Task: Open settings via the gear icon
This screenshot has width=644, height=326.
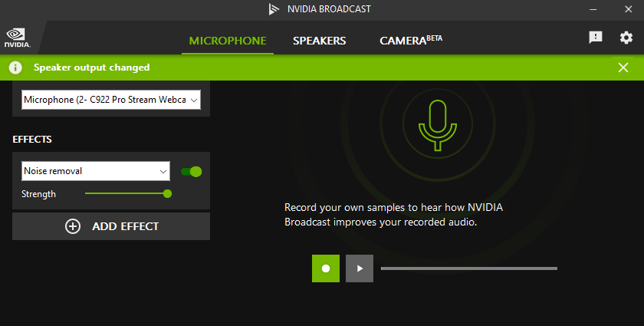Action: click(x=626, y=38)
